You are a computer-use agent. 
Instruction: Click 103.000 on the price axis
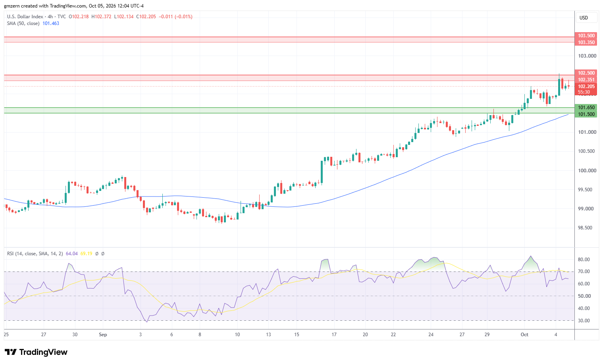tap(587, 56)
